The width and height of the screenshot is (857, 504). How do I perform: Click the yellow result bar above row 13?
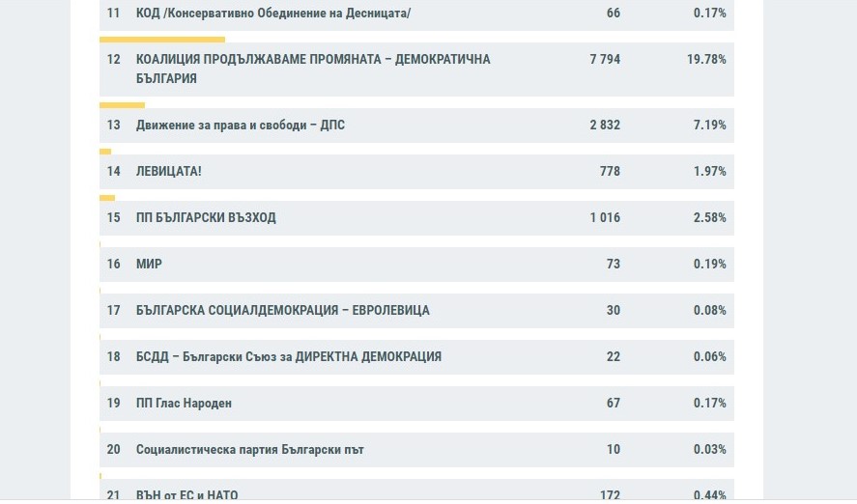[122, 104]
